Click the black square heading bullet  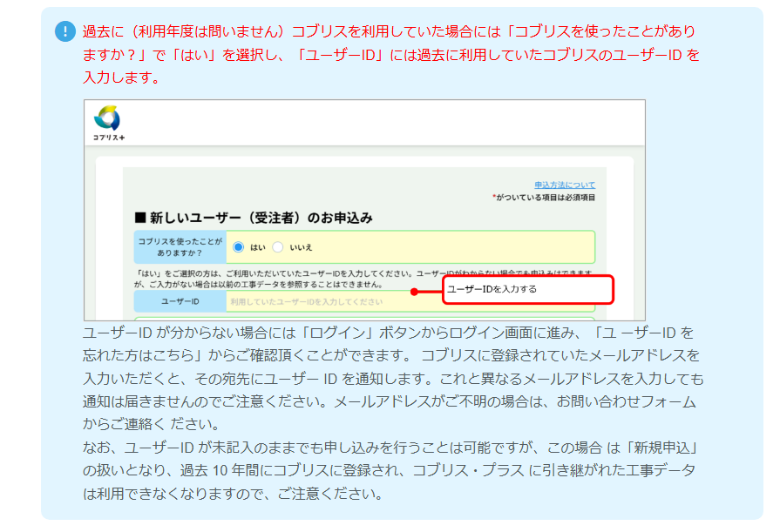140,218
